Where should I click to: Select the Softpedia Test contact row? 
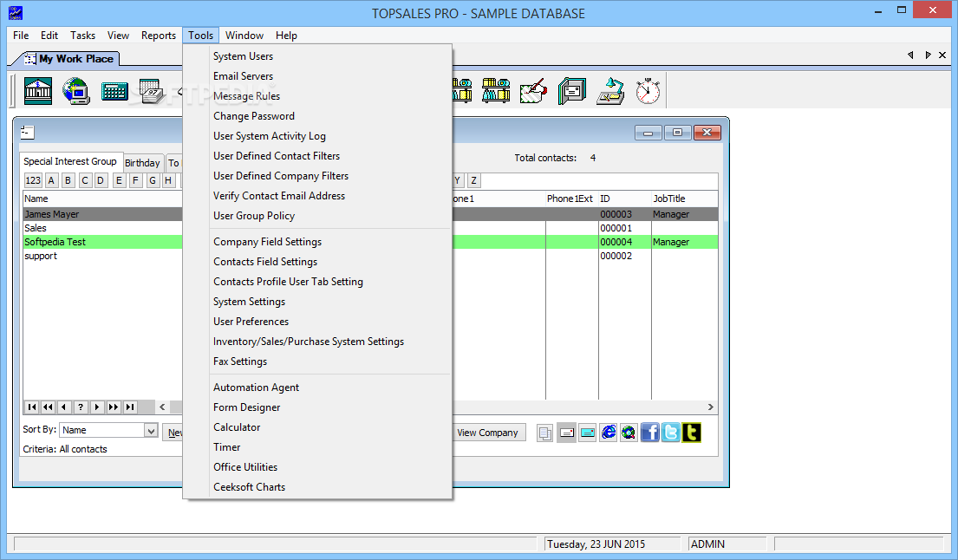pyautogui.click(x=102, y=243)
